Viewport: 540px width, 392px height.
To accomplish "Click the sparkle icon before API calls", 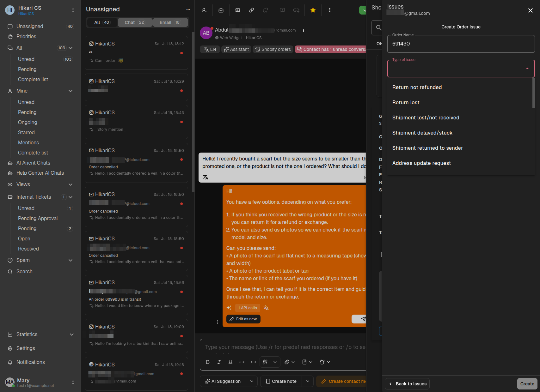I will [x=229, y=308].
